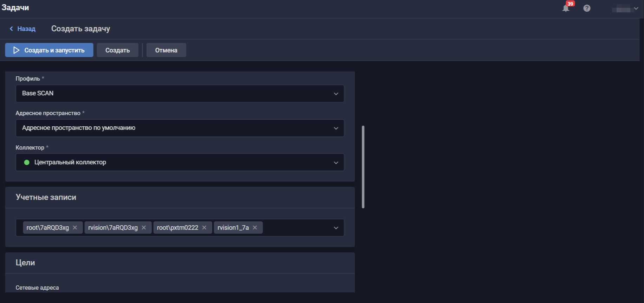This screenshot has width=644, height=303.
Task: Click the green status dot of Центральный коллектор
Action: (x=27, y=163)
